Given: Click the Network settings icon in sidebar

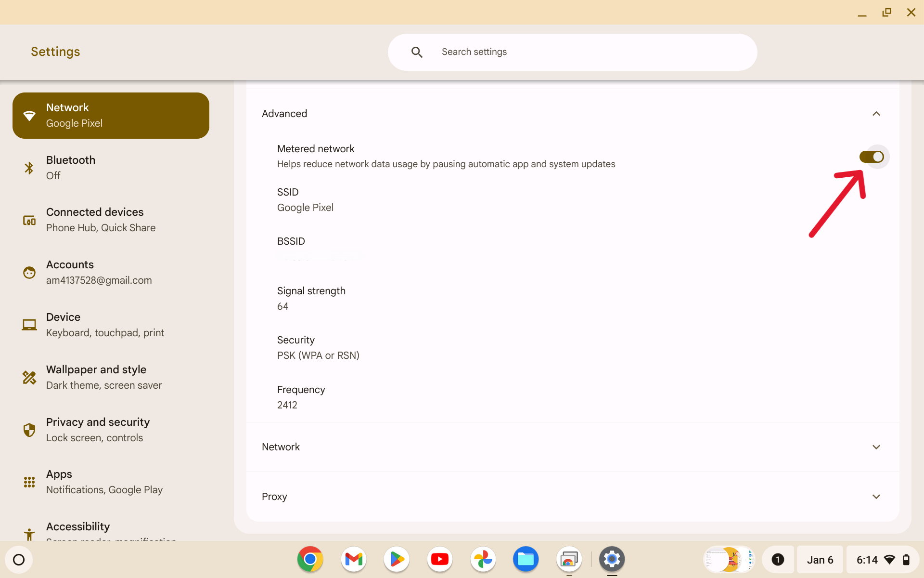Looking at the screenshot, I should tap(29, 115).
